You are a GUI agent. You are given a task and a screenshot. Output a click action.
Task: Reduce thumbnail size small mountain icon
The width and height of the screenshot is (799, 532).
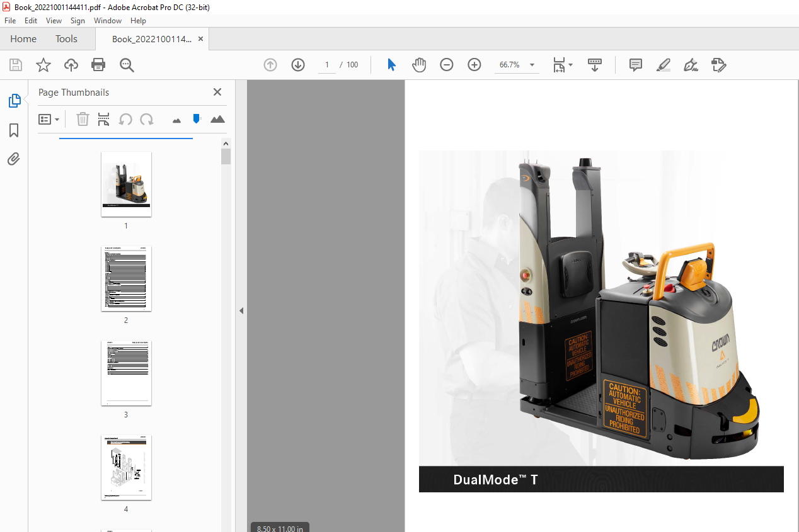[x=177, y=120]
